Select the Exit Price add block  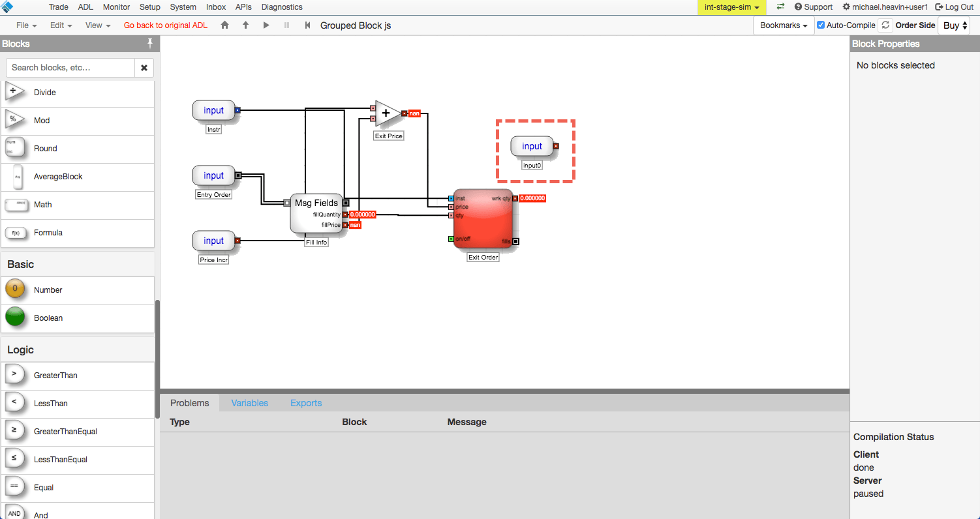click(388, 113)
